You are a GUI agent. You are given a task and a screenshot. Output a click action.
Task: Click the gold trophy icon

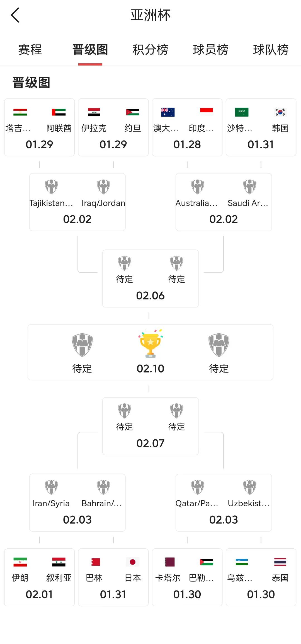click(151, 343)
